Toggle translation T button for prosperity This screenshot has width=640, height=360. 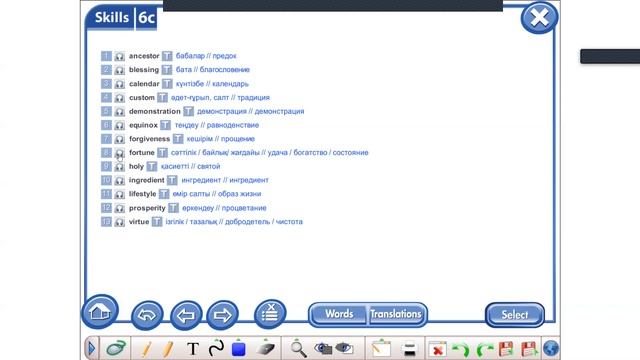(x=173, y=208)
